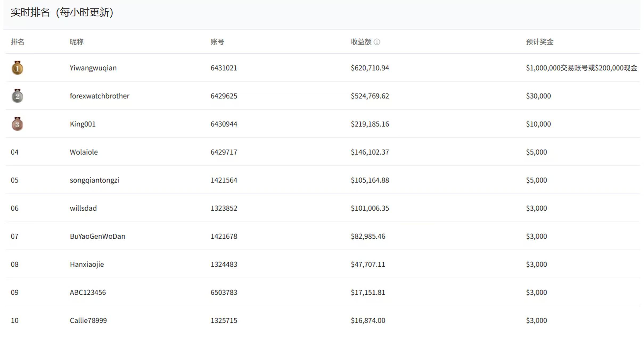
Task: Click the silver second-place medal icon
Action: (17, 96)
